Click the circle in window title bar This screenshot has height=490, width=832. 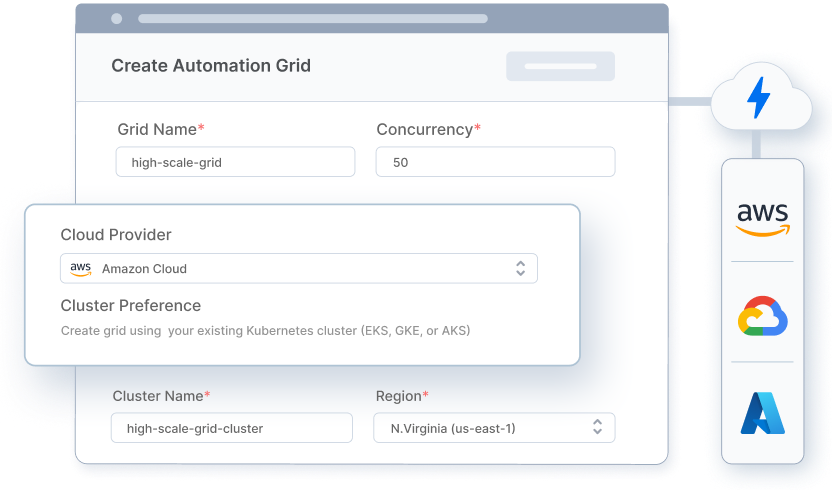117,19
